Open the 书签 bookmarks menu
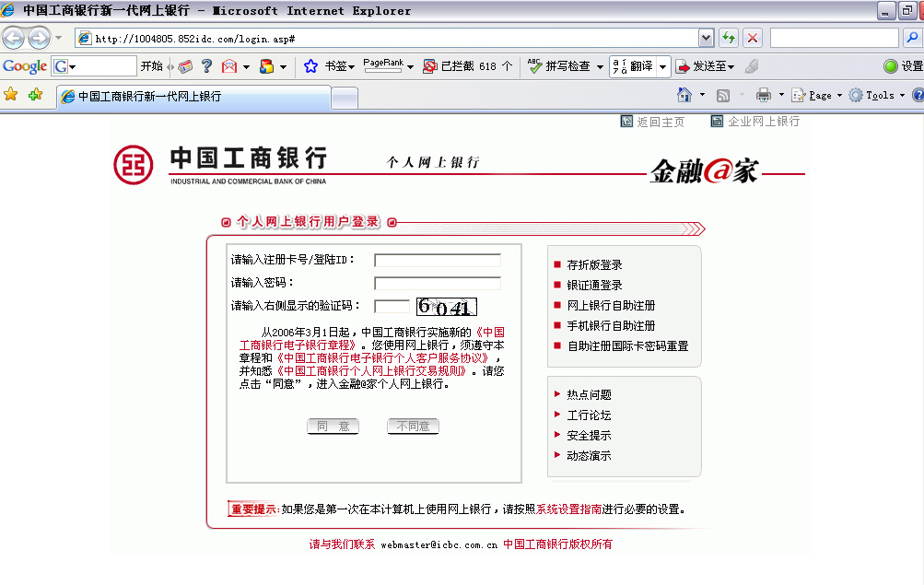 (339, 66)
